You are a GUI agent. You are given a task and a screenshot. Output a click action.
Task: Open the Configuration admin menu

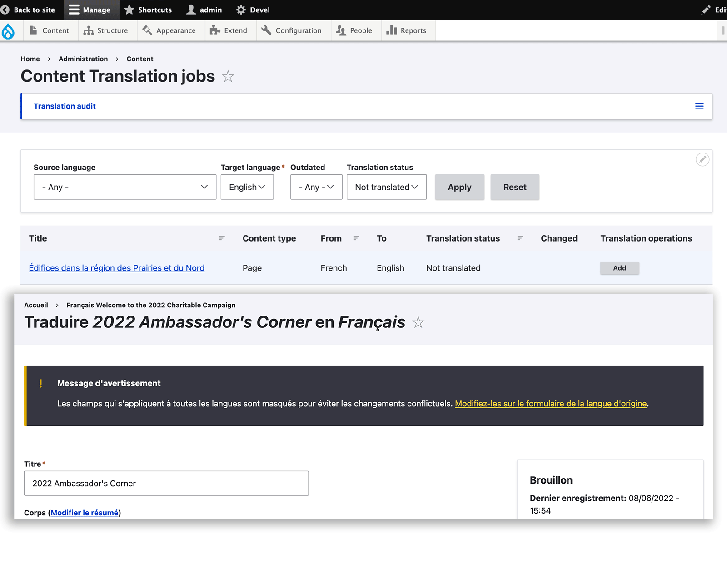(292, 30)
